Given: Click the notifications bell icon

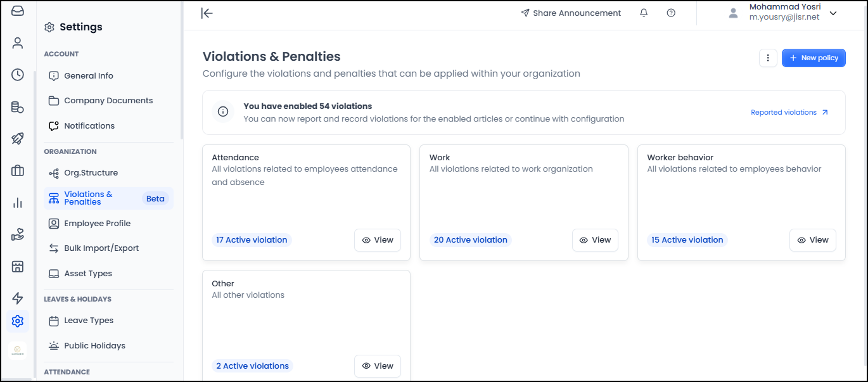Looking at the screenshot, I should (644, 13).
